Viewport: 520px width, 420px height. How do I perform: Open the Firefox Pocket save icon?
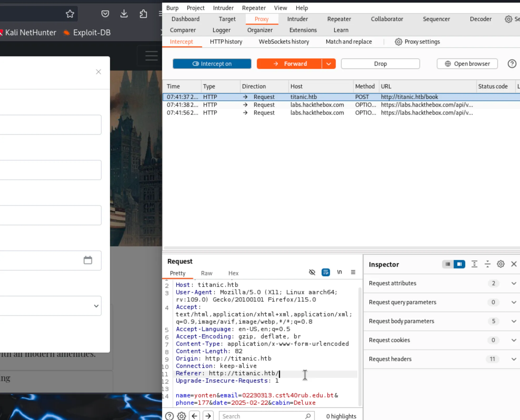point(105,14)
